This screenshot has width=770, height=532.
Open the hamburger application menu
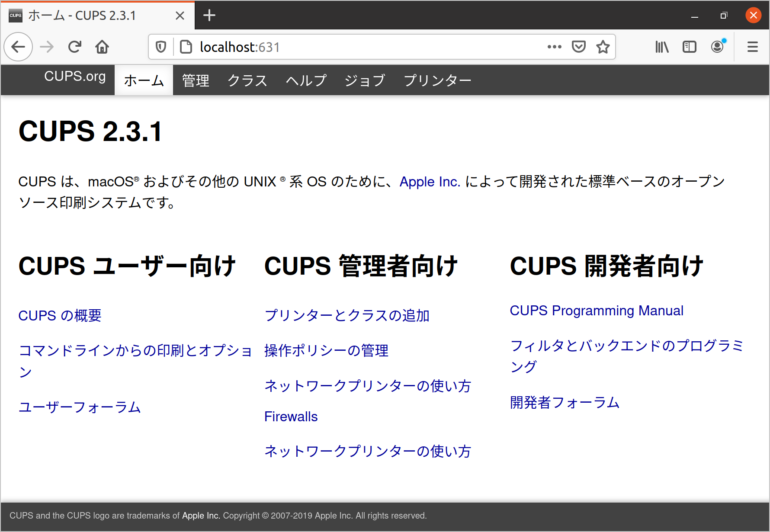pos(753,47)
